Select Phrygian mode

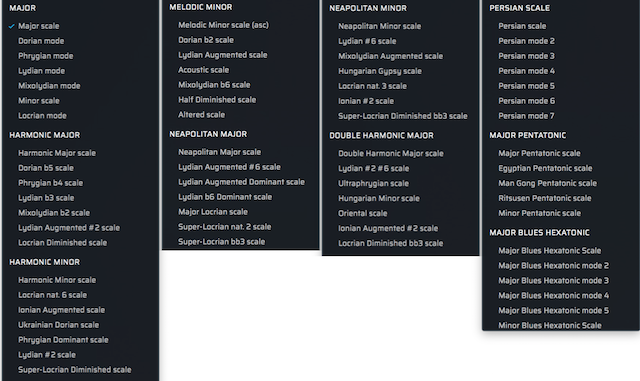(x=46, y=56)
